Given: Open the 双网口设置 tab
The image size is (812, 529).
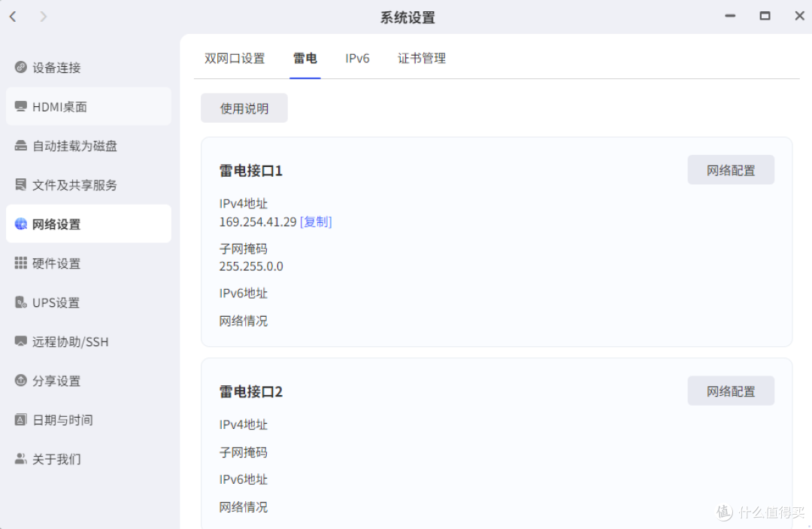Looking at the screenshot, I should (235, 58).
